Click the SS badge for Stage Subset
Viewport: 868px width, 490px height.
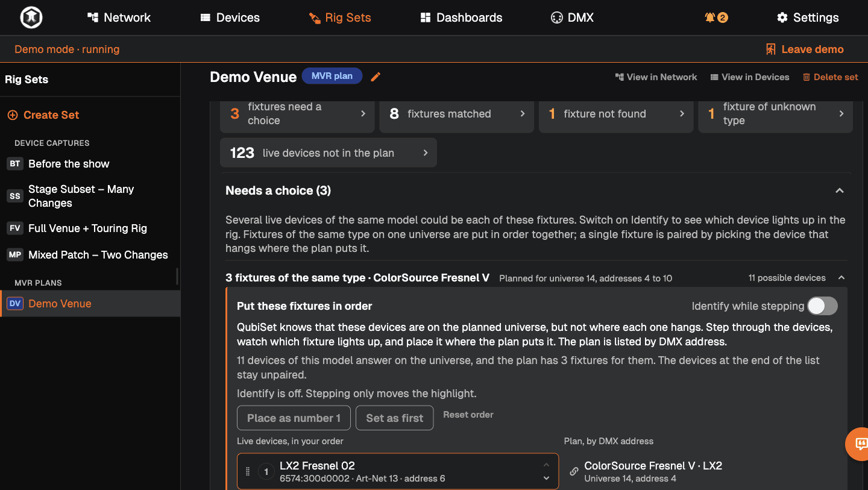15,196
